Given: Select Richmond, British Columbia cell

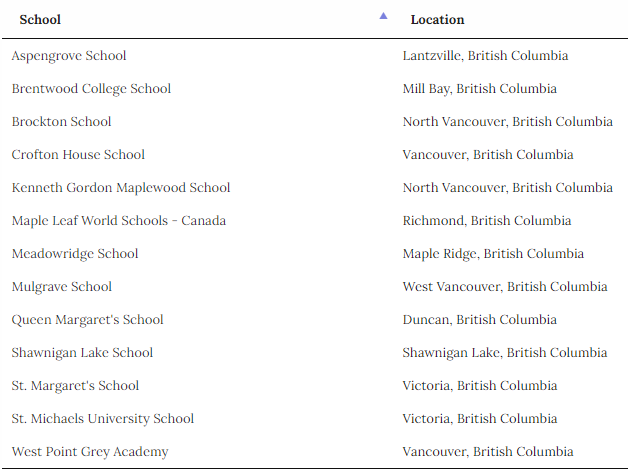Looking at the screenshot, I should [x=487, y=221].
